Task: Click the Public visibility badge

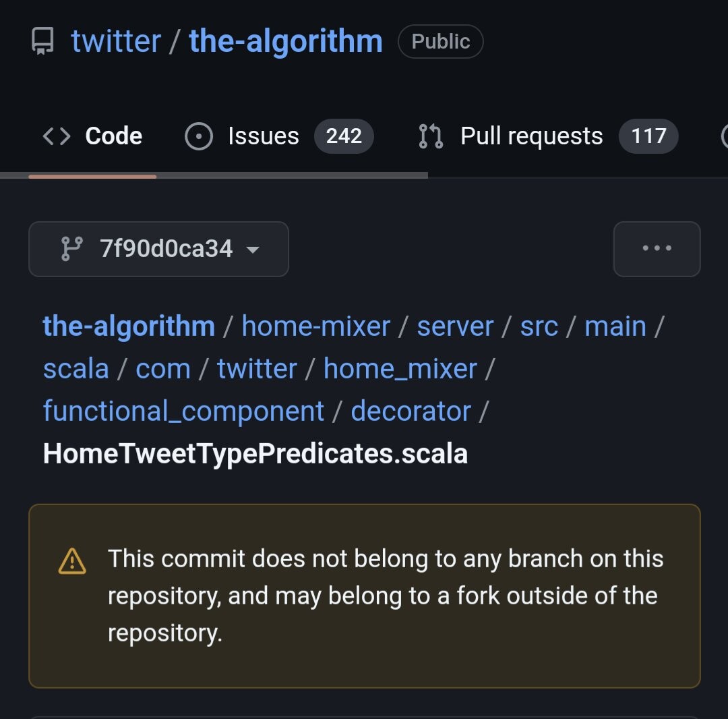Action: pyautogui.click(x=440, y=42)
